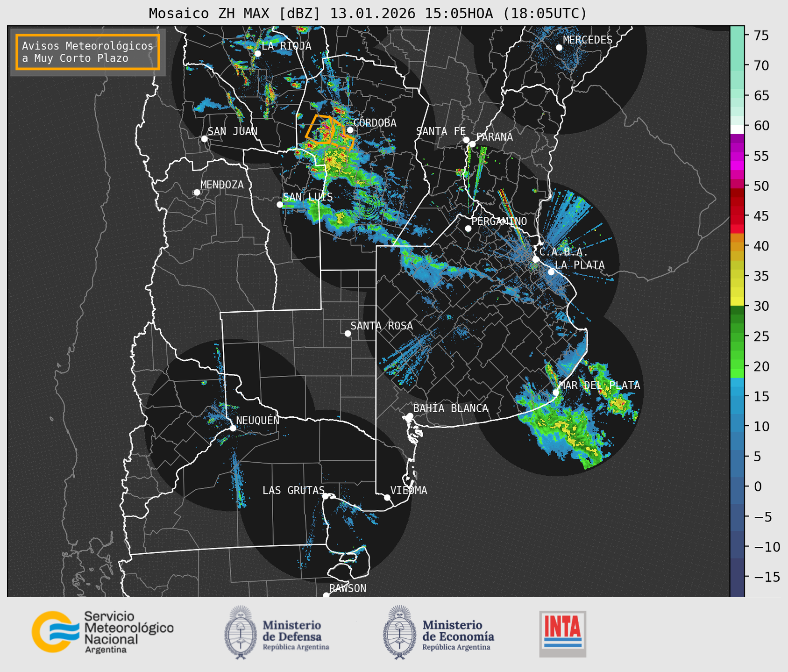Select the BAHÍA BLANCA city marker
788x672 pixels.
[410, 415]
